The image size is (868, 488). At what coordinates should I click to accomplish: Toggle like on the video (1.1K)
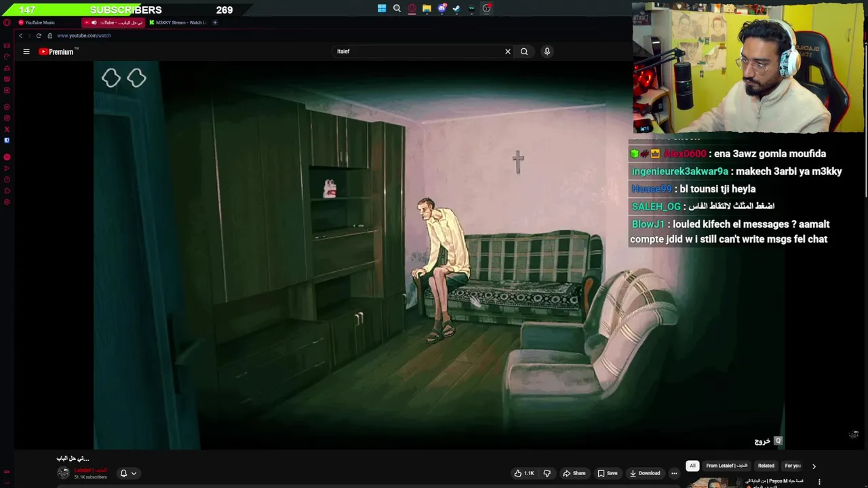click(x=524, y=473)
